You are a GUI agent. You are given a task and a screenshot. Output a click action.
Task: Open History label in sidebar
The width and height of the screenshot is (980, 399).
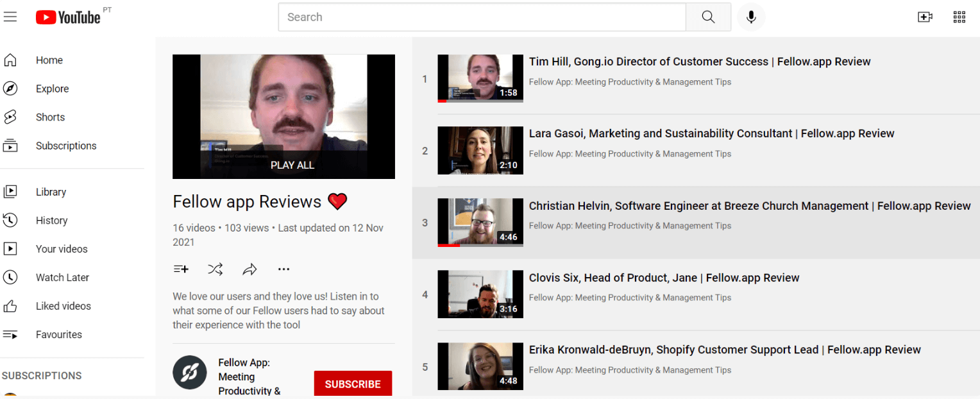tap(52, 221)
